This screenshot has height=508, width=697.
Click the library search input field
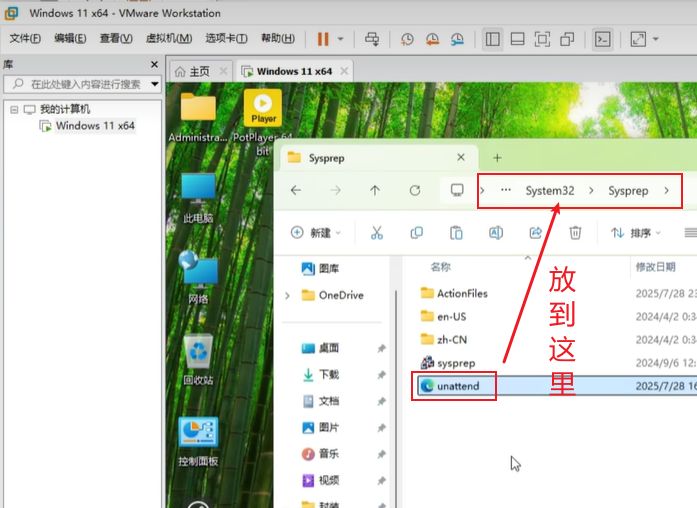tap(86, 85)
